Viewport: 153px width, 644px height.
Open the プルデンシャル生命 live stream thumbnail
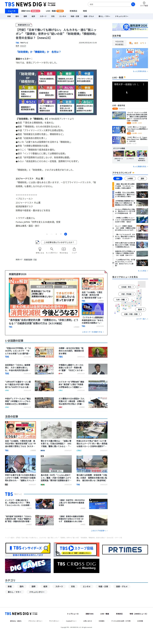(x=119, y=115)
